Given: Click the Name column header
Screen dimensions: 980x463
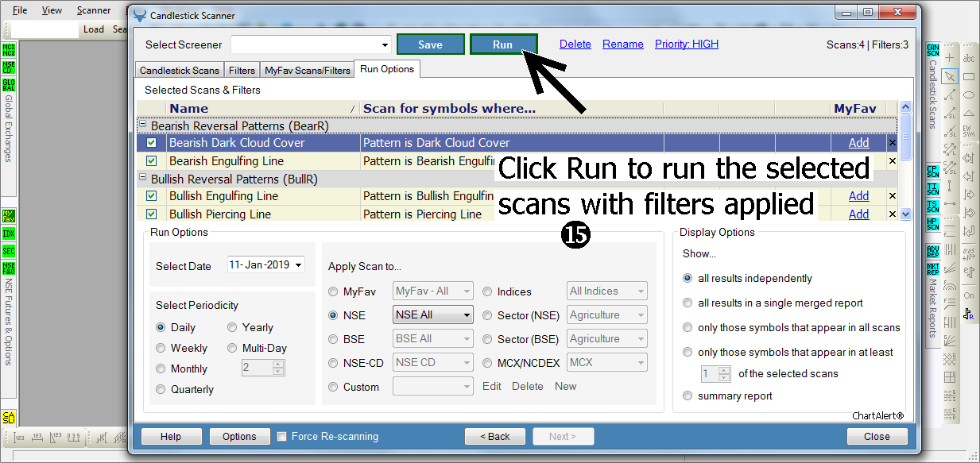Looking at the screenshot, I should (x=262, y=109).
